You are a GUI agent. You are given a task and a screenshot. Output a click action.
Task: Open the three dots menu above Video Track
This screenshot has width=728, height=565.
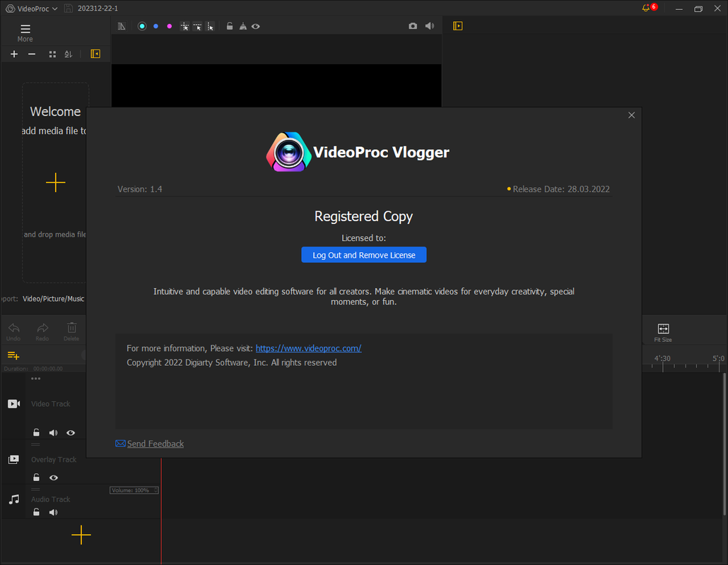pyautogui.click(x=36, y=379)
